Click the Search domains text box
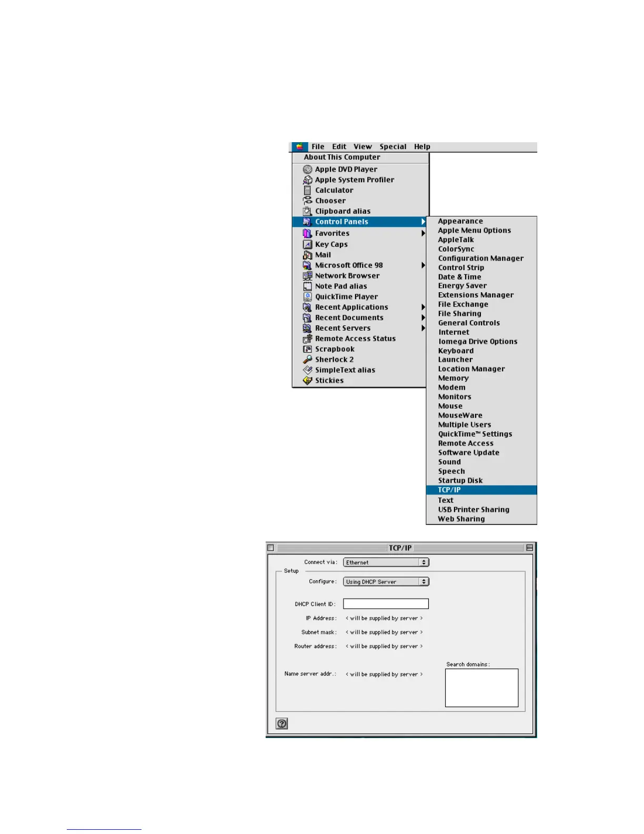The height and width of the screenshot is (834, 644). coord(482,688)
